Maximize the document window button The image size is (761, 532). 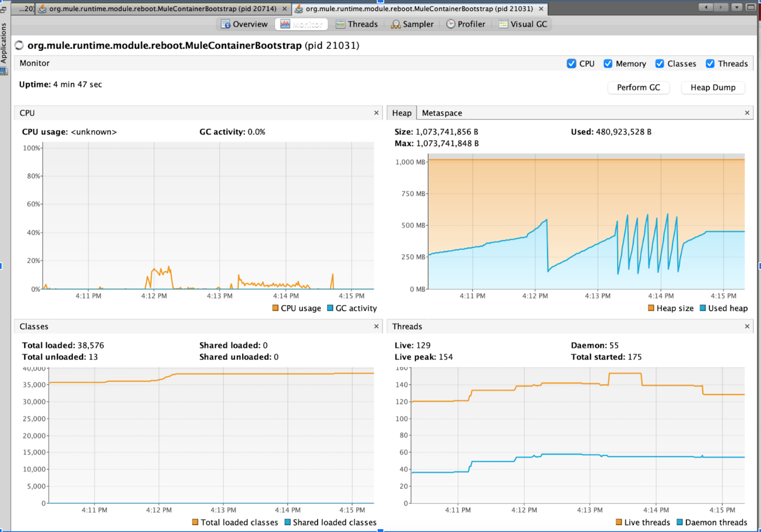point(750,7)
